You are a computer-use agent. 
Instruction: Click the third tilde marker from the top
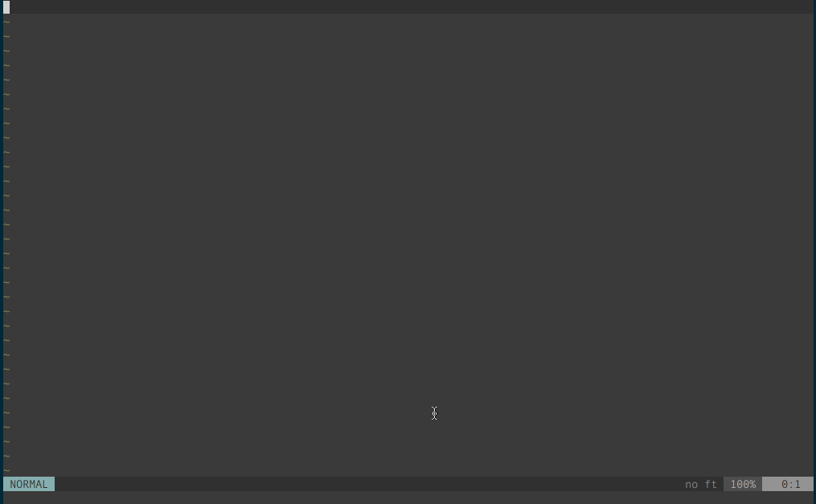tap(6, 51)
